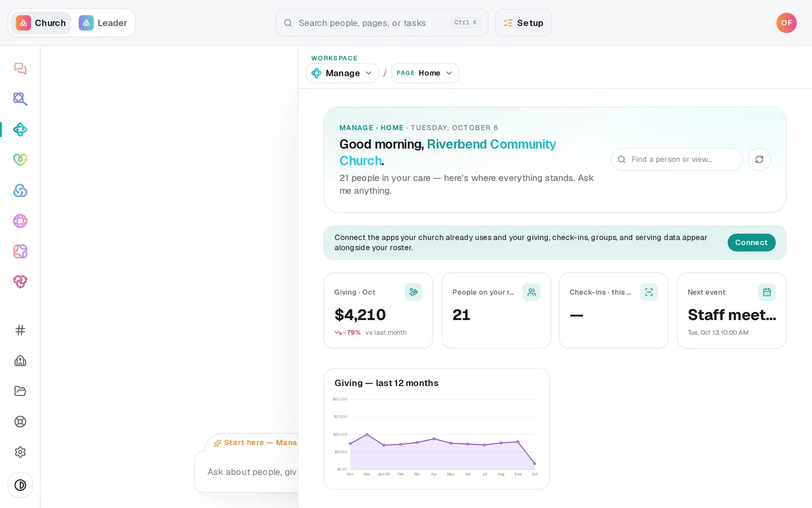Image resolution: width=812 pixels, height=508 pixels.
Task: Open the people search sidebar icon
Action: click(20, 99)
